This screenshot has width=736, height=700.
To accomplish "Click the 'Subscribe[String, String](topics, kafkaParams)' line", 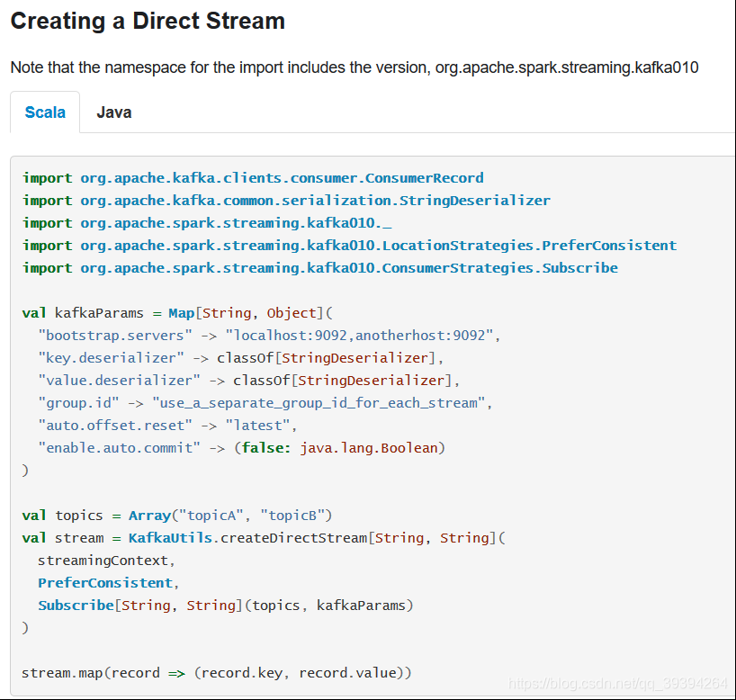I will pos(226,606).
